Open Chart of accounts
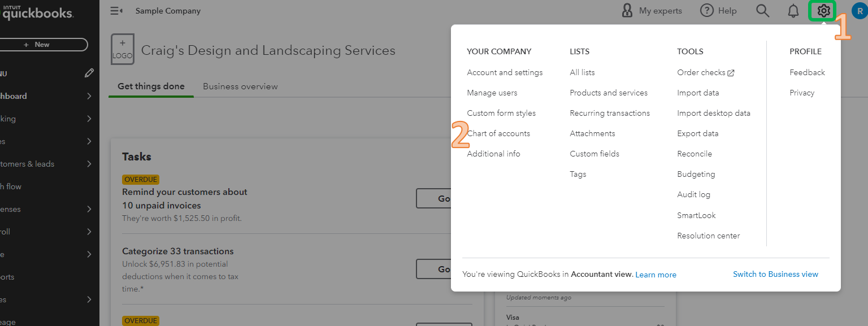868x326 pixels. 498,133
